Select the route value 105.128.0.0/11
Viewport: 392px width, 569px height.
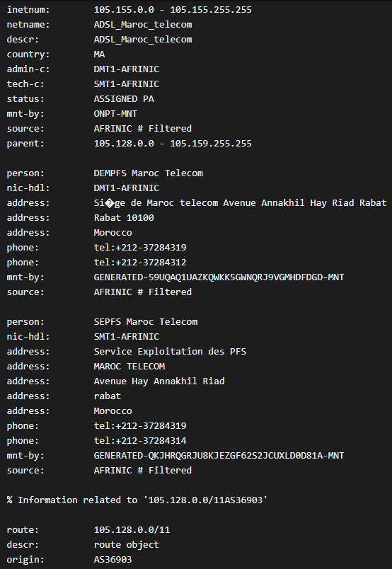click(132, 530)
